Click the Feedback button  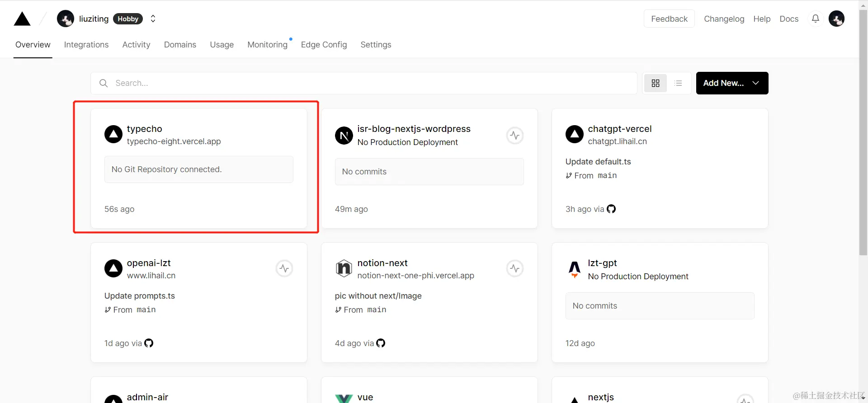pyautogui.click(x=669, y=19)
